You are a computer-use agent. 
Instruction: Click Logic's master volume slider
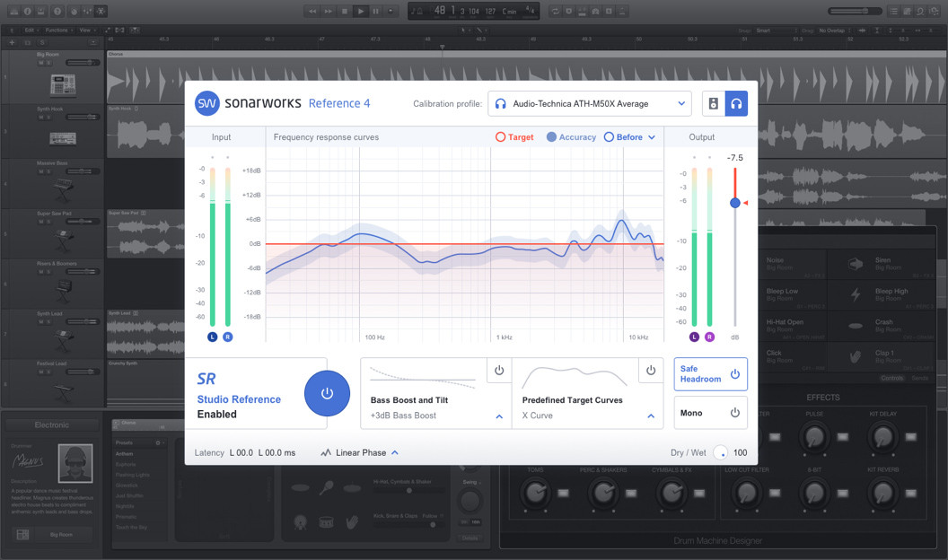[x=856, y=11]
